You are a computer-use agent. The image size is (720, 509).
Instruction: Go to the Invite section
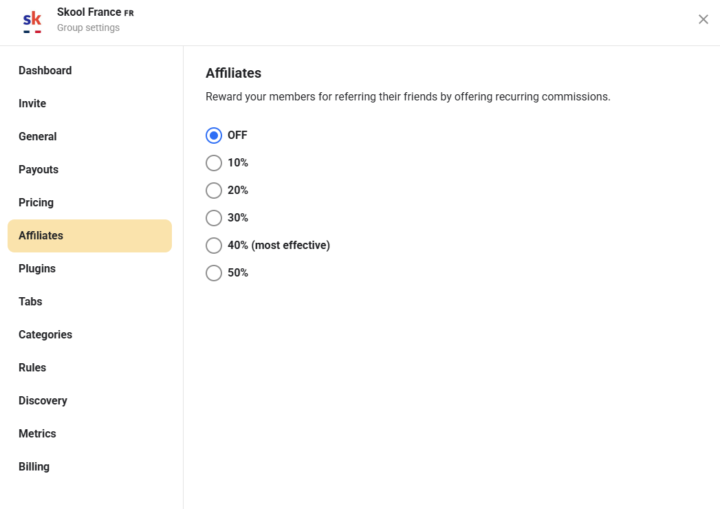click(32, 104)
